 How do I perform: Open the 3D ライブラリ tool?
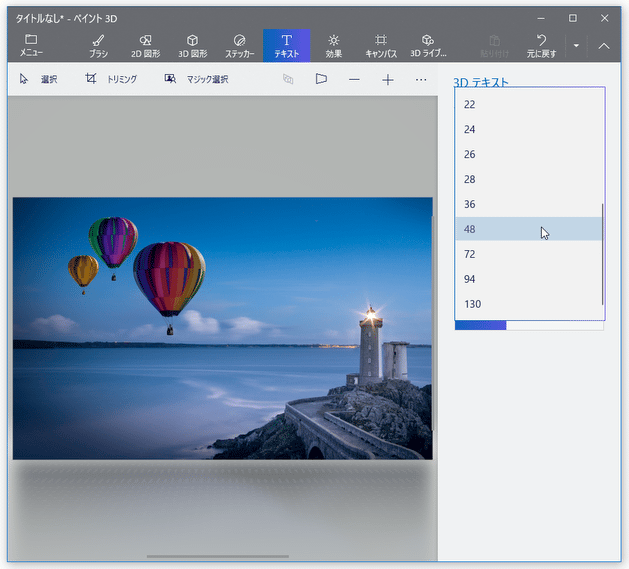tap(428, 46)
